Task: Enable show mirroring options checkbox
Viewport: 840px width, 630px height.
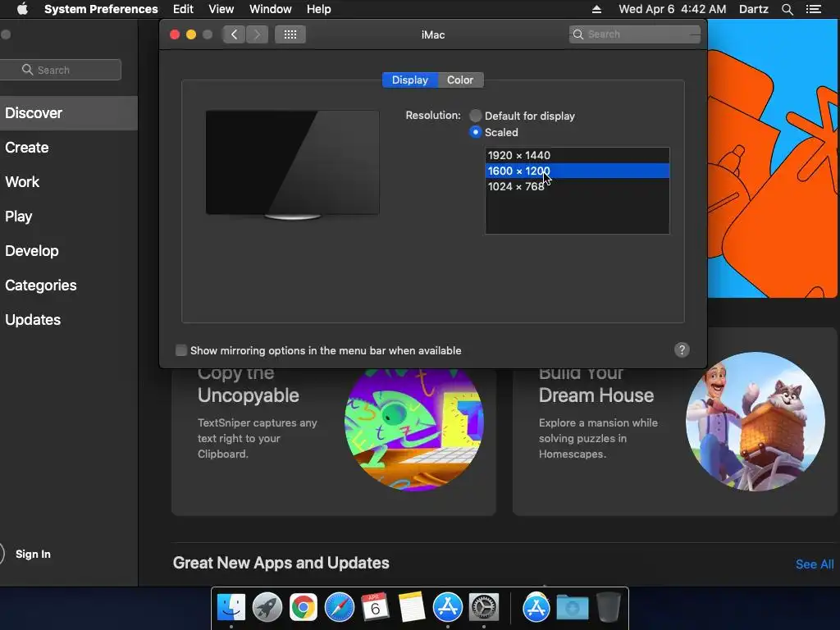Action: click(x=181, y=350)
